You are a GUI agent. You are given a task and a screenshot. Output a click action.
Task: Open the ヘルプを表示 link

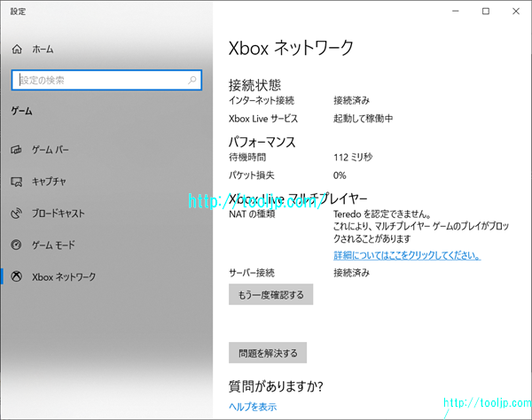coord(253,407)
